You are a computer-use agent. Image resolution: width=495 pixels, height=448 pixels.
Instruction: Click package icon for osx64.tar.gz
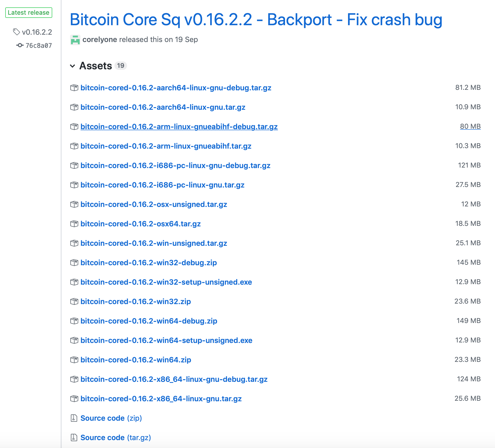[x=74, y=224]
